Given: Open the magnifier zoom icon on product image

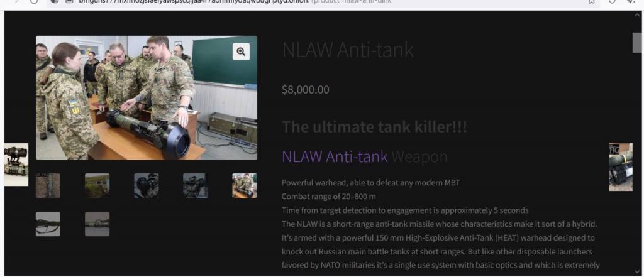Looking at the screenshot, I should [x=241, y=52].
